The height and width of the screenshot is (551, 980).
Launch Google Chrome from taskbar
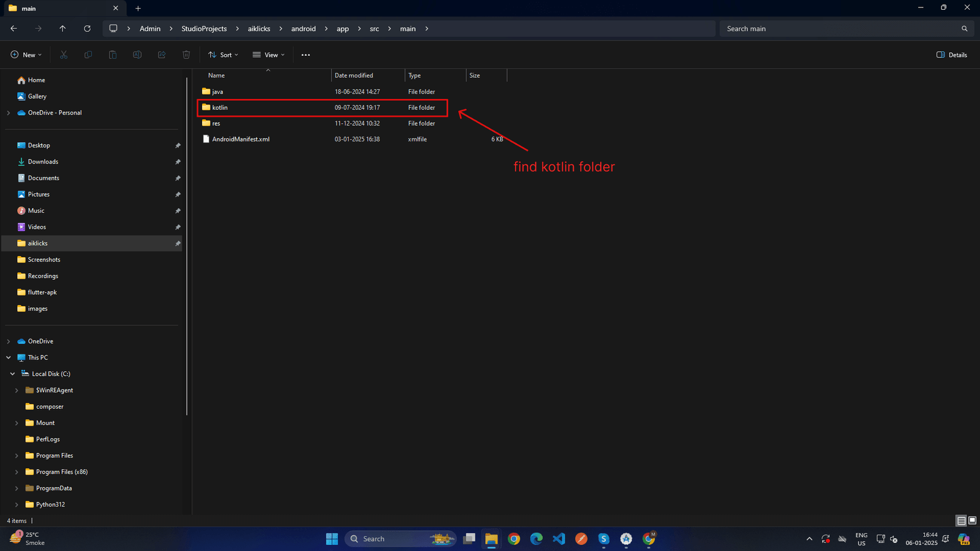514,539
